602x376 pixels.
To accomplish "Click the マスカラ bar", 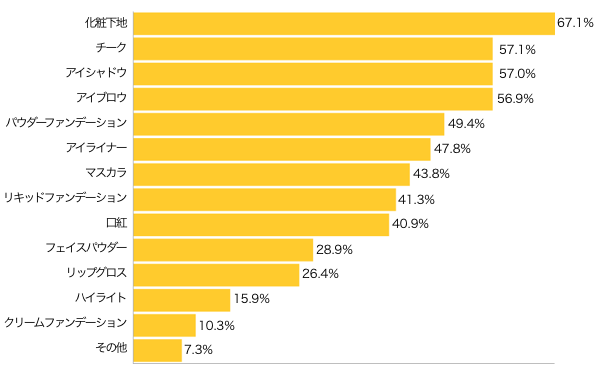I will click(x=271, y=174).
